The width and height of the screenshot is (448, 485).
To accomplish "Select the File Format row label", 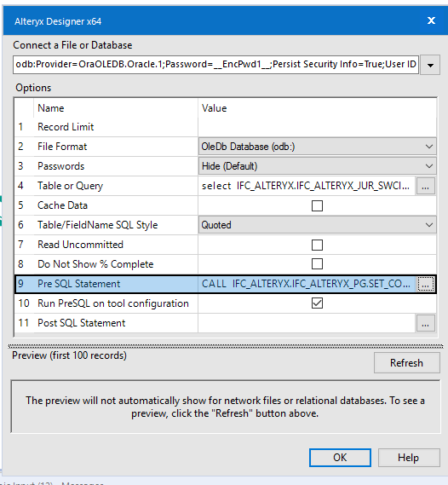I will click(x=62, y=147).
